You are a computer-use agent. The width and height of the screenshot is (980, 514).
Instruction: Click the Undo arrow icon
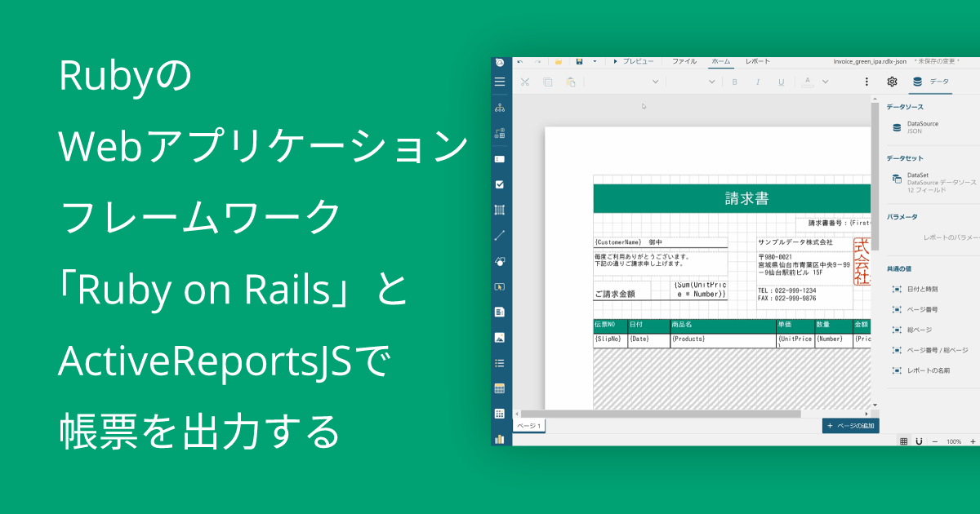pos(520,61)
